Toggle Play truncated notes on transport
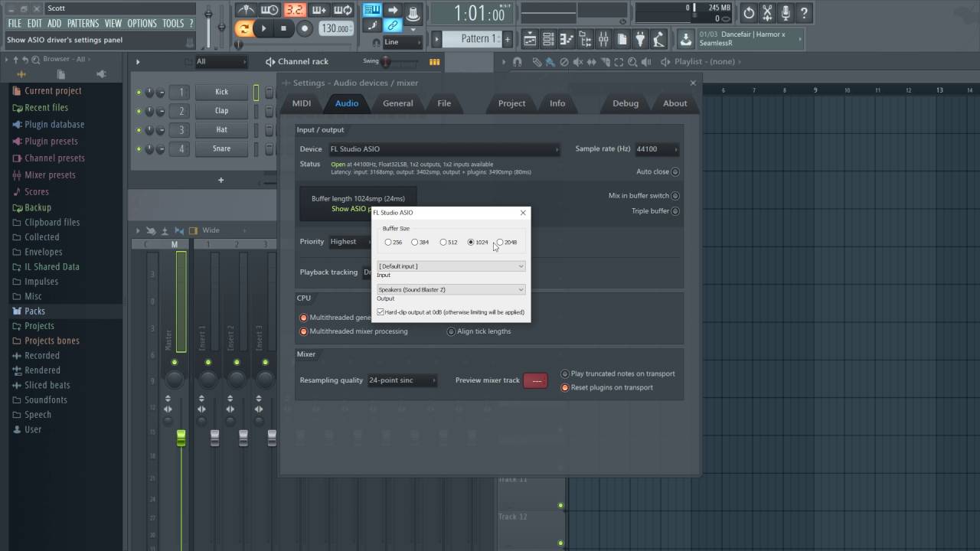980x551 pixels. [565, 374]
